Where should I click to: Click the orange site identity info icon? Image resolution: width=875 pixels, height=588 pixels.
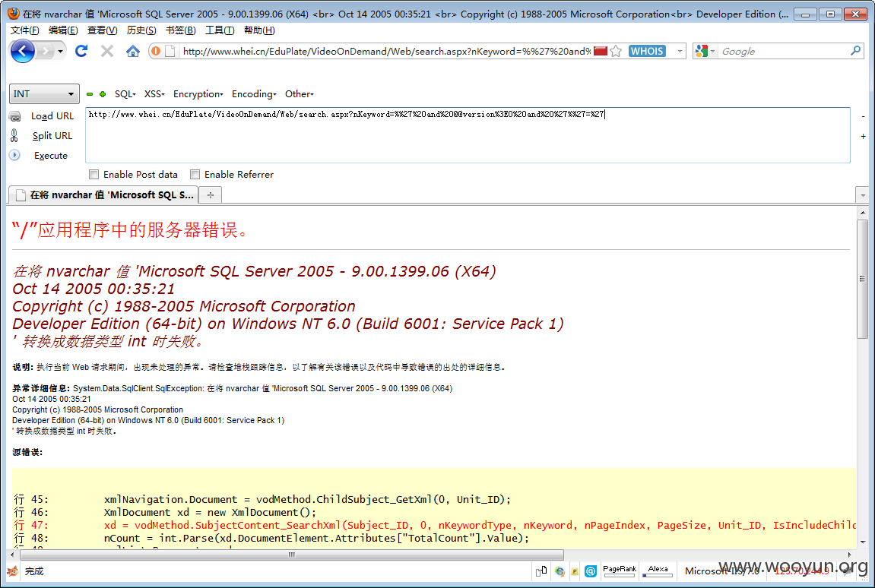157,52
